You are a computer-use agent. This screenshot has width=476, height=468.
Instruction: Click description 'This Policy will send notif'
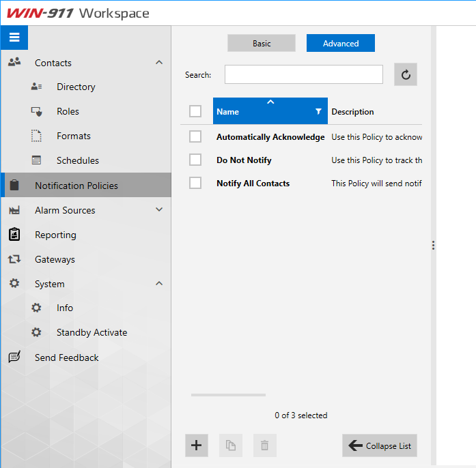point(376,184)
